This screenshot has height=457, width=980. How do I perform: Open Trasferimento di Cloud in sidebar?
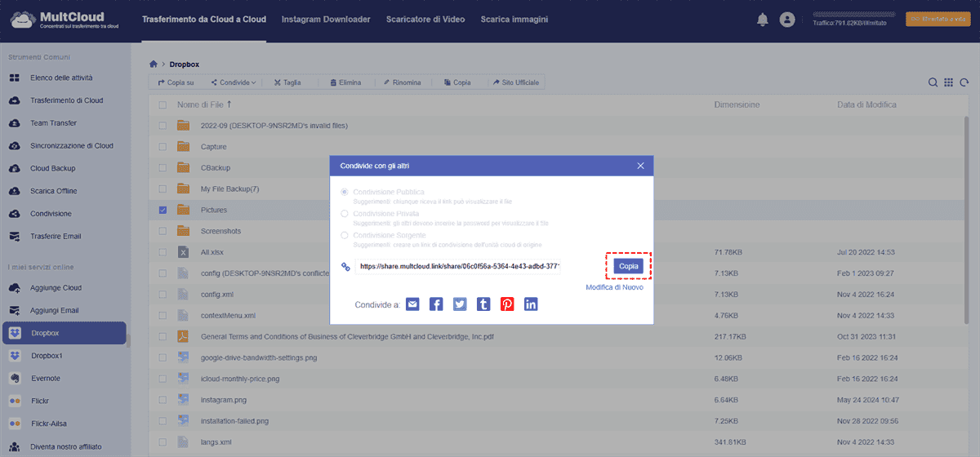tap(66, 100)
